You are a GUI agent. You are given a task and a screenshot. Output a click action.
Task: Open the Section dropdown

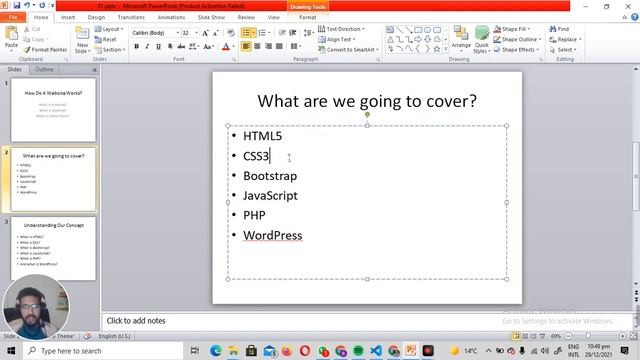pos(110,50)
